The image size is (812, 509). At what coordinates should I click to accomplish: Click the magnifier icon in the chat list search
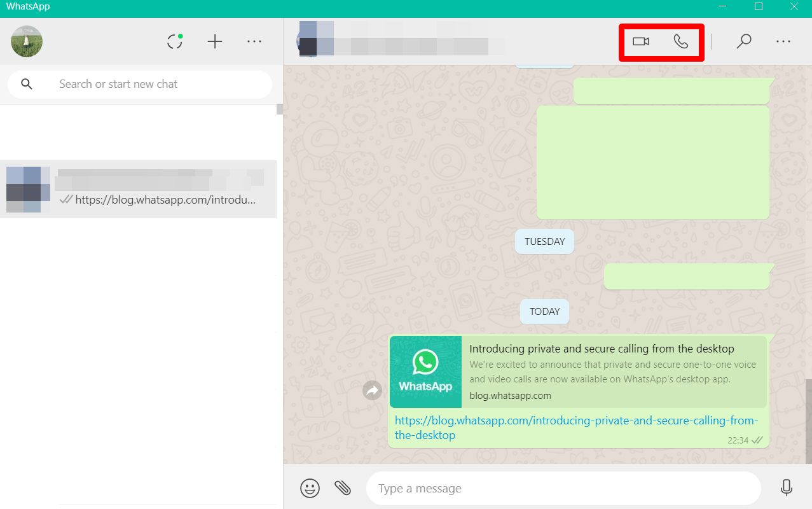click(x=27, y=84)
